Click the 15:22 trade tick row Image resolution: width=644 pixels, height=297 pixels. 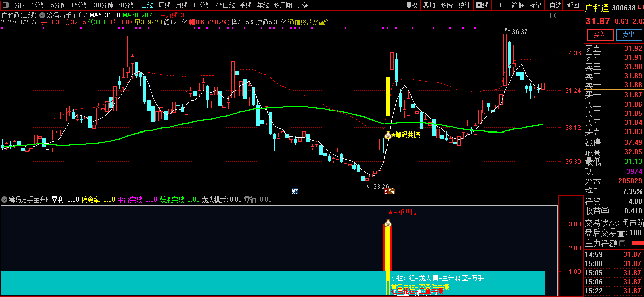point(614,291)
